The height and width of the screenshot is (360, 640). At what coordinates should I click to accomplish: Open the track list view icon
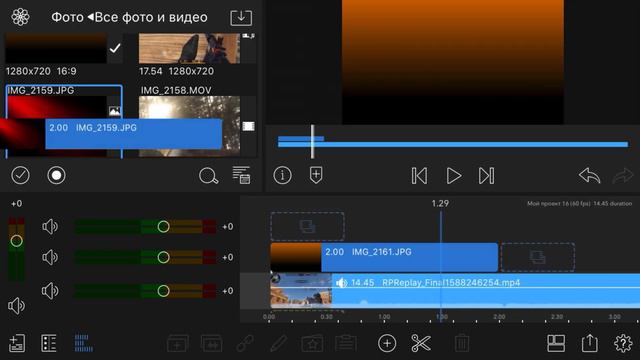[49, 343]
